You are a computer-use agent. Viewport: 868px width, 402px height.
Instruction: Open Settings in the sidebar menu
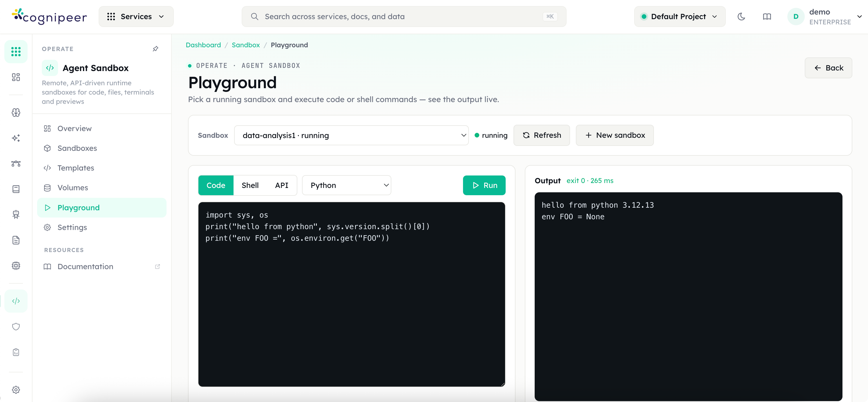pyautogui.click(x=102, y=227)
